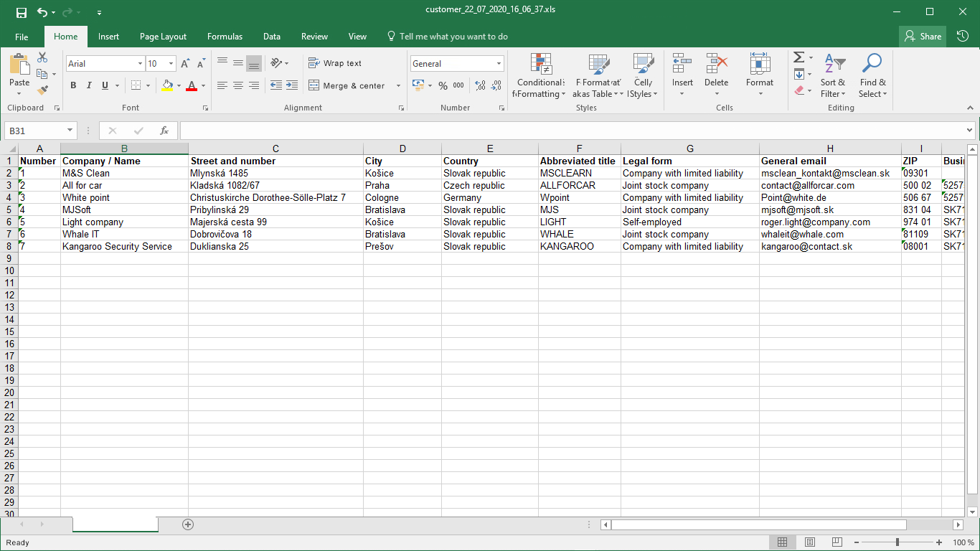Click the Format cells button
This screenshot has width=980, height=551.
click(x=759, y=70)
